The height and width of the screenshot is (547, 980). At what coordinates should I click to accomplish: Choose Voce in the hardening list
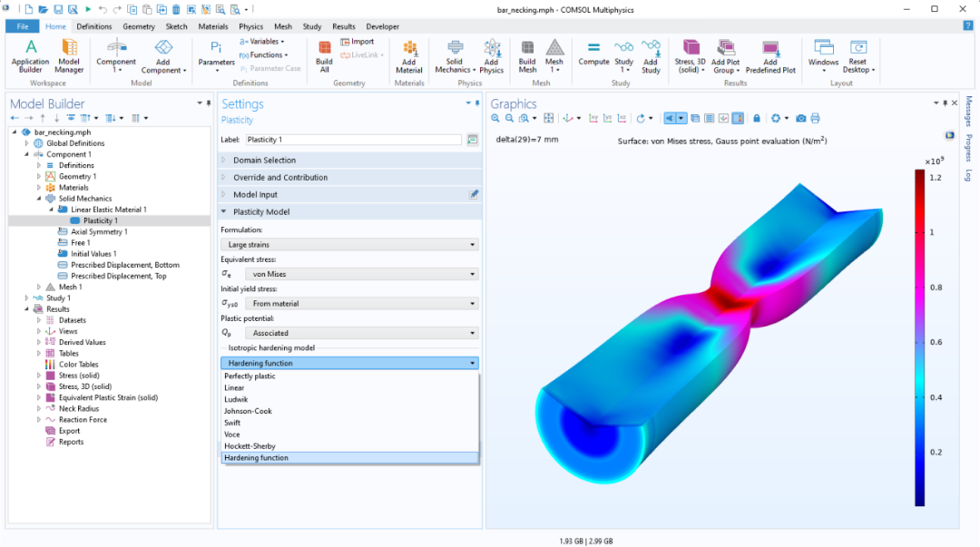350,435
